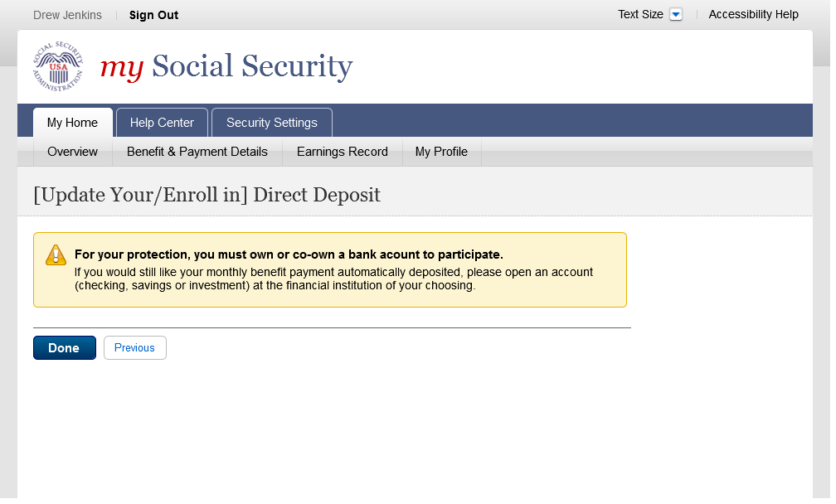The image size is (836, 504).
Task: Open the Accessibility Help link
Action: (x=753, y=15)
